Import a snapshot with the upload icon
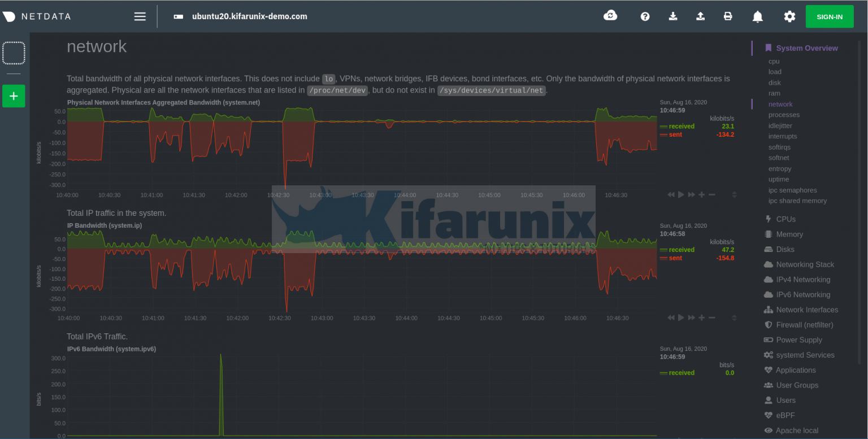This screenshot has width=868, height=439. click(x=700, y=16)
